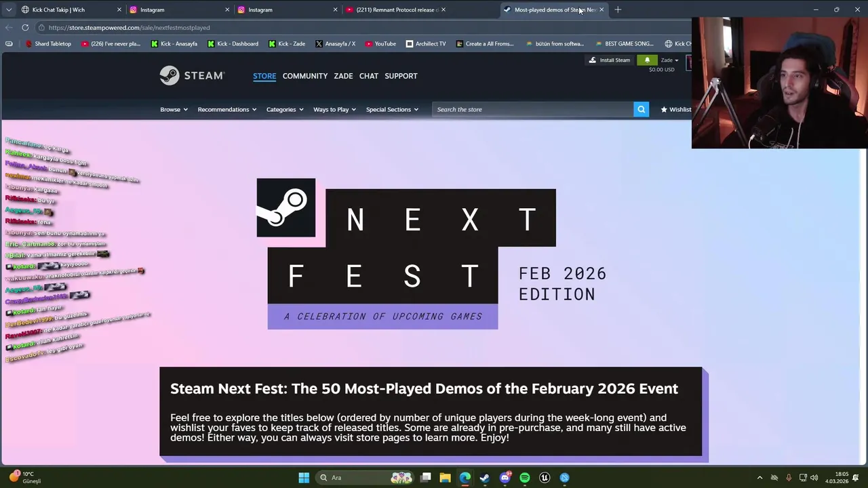Image resolution: width=868 pixels, height=488 pixels.
Task: Open the COMMUNITY menu
Action: [x=305, y=76]
